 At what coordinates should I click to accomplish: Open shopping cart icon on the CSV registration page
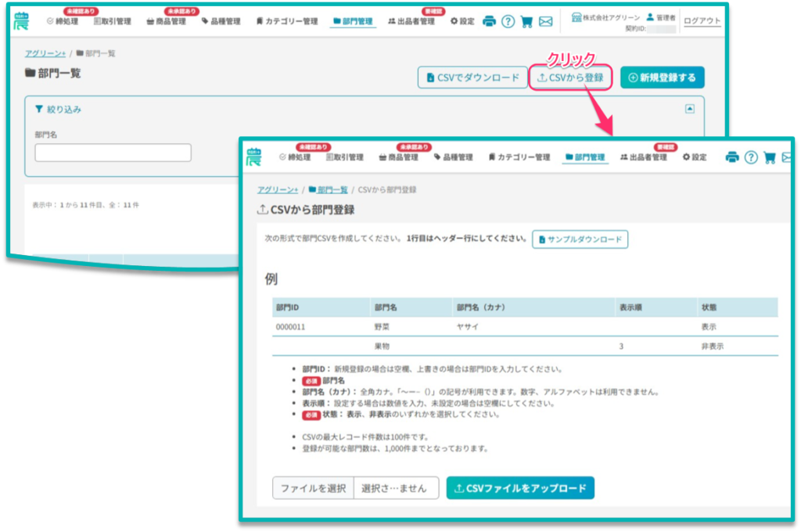(x=770, y=157)
